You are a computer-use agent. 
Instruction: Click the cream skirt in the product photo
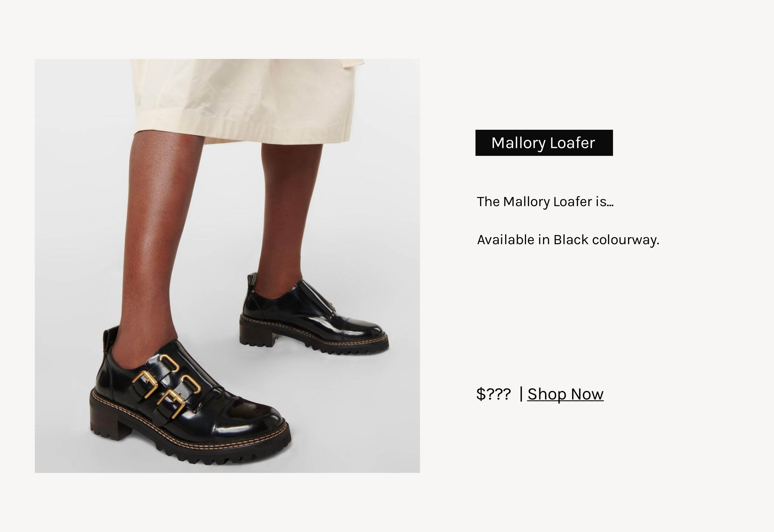(x=247, y=100)
